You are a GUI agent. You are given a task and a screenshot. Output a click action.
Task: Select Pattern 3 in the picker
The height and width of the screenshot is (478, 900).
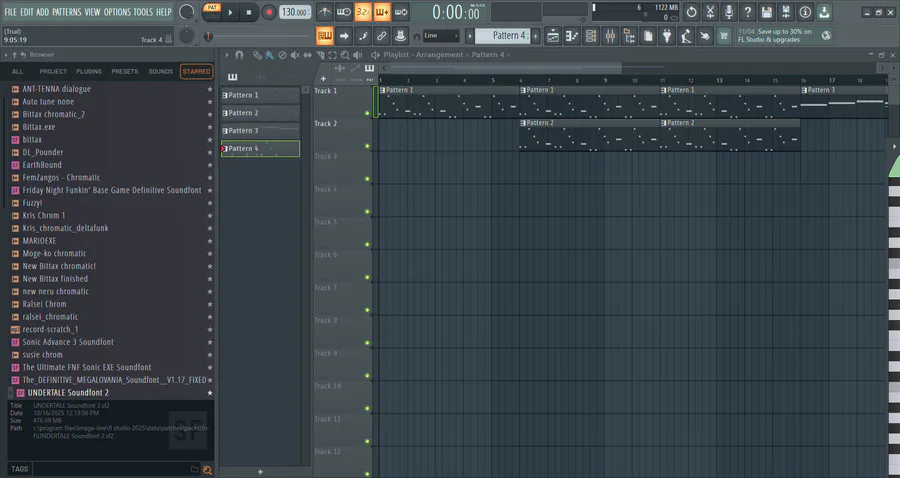(260, 131)
